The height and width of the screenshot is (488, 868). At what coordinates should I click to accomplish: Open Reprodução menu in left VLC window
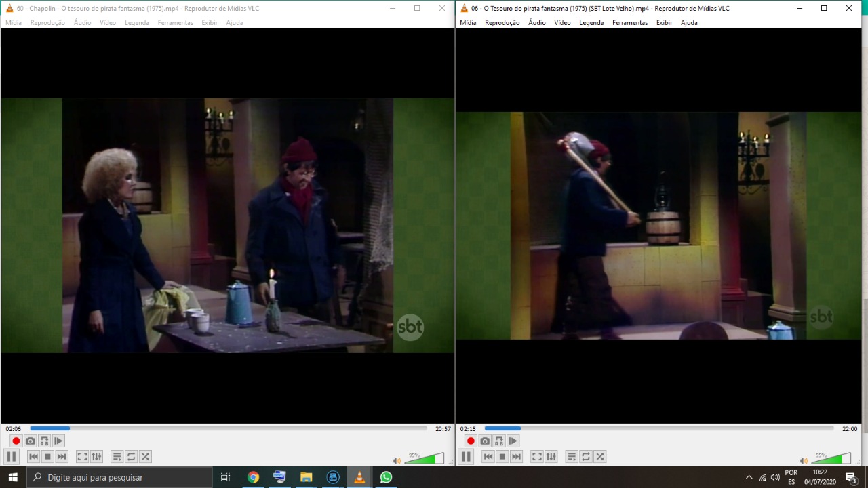[x=47, y=22]
